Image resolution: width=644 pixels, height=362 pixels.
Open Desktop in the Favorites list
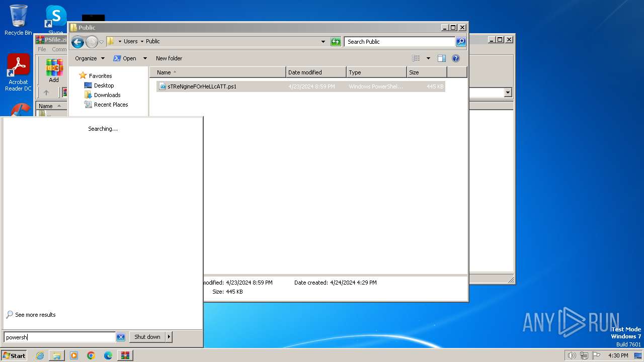pyautogui.click(x=104, y=85)
